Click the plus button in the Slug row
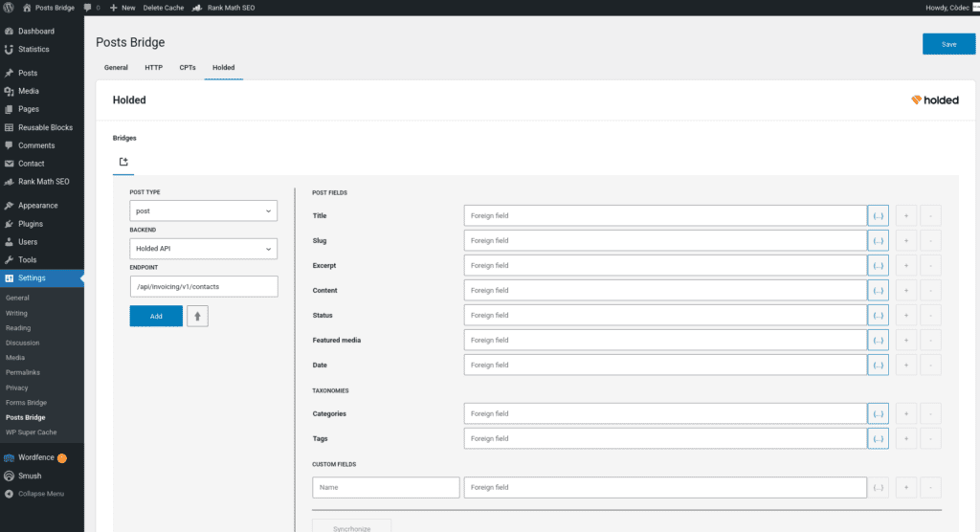The image size is (980, 532). point(905,241)
